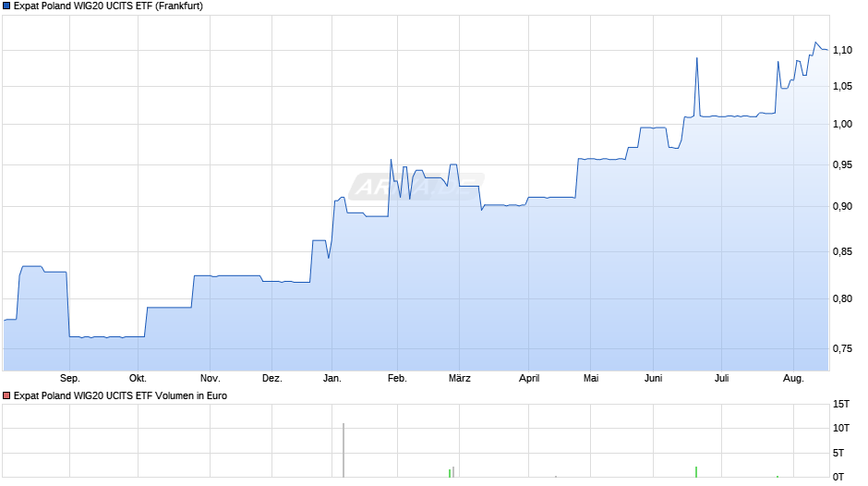Screen dimensions: 868x486
Task: Click the 'Okt.' month label
Action: click(x=138, y=379)
